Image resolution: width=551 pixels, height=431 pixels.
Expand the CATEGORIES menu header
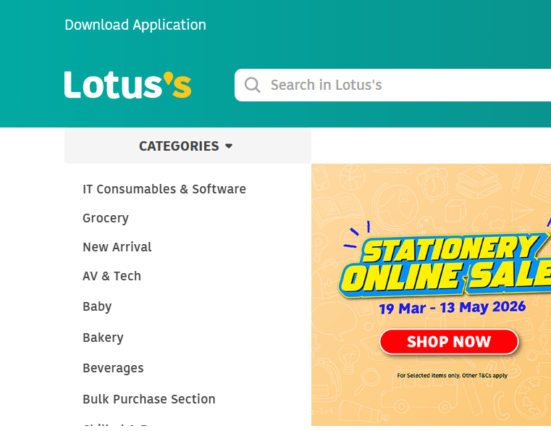click(188, 146)
